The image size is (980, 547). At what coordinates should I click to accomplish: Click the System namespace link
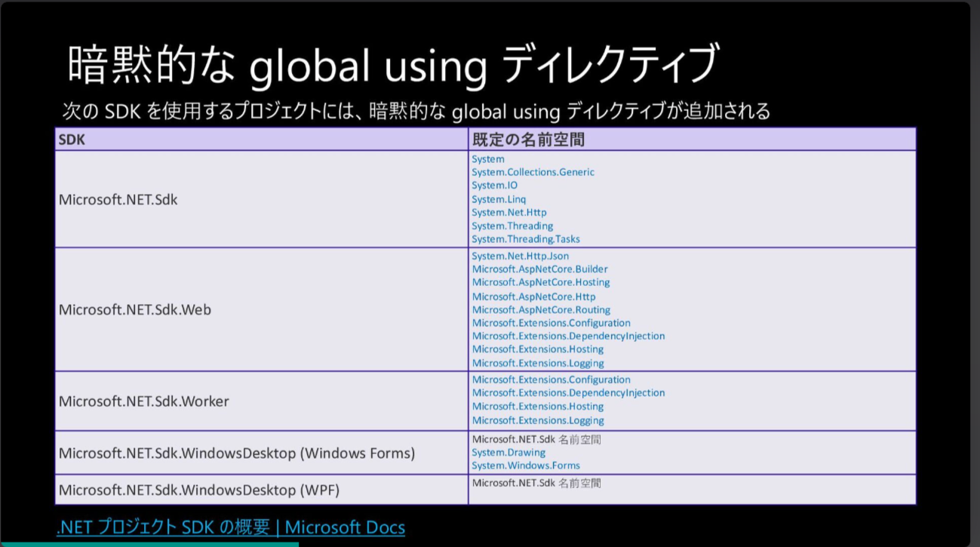click(488, 159)
